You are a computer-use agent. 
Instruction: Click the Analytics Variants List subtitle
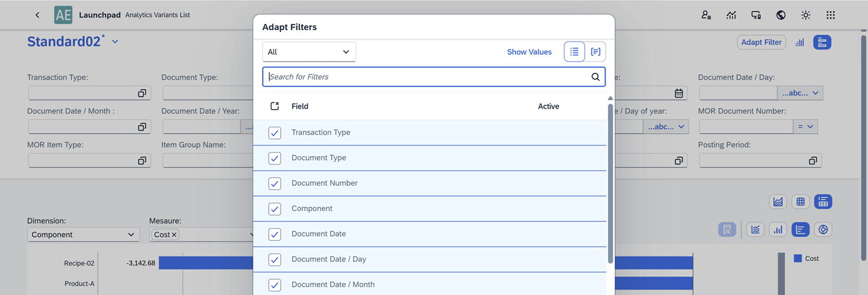(158, 15)
